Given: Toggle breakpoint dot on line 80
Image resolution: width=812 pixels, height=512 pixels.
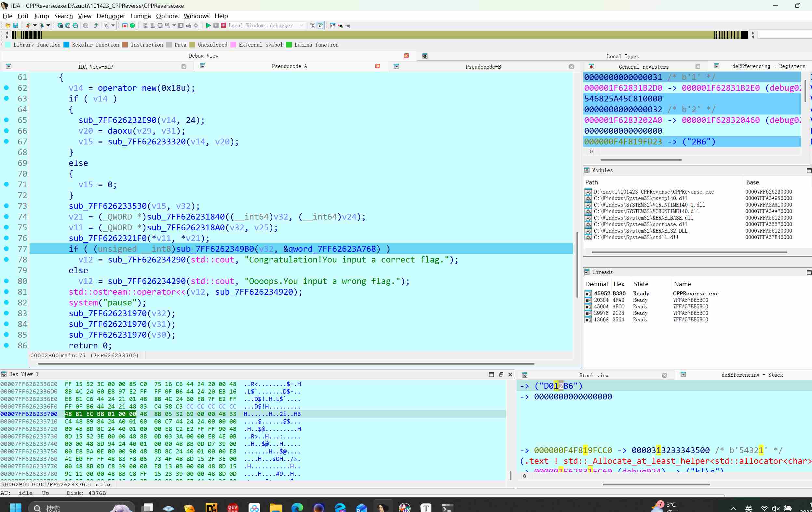Looking at the screenshot, I should 7,281.
